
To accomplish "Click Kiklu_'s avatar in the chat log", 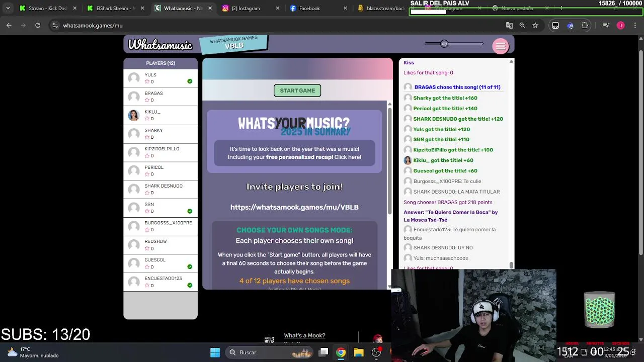I will coord(408,160).
